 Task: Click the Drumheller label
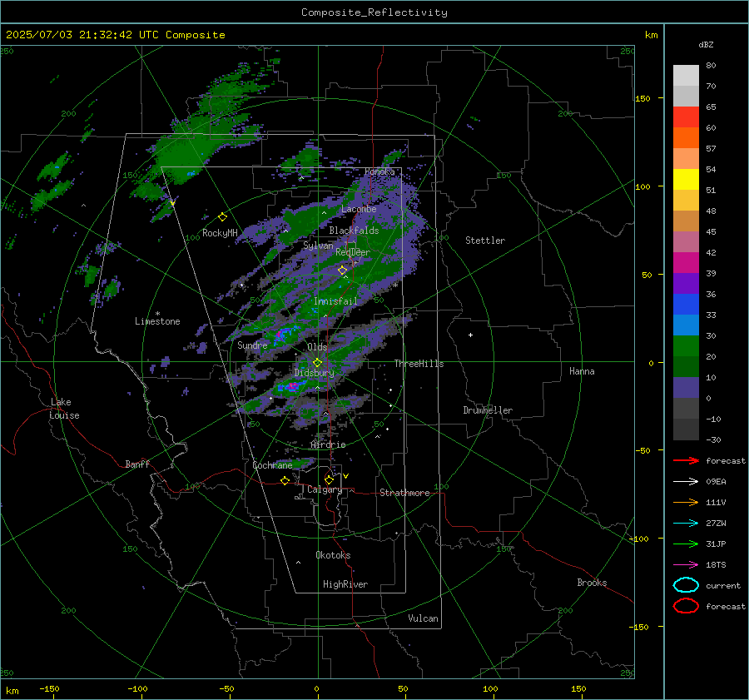pyautogui.click(x=488, y=410)
